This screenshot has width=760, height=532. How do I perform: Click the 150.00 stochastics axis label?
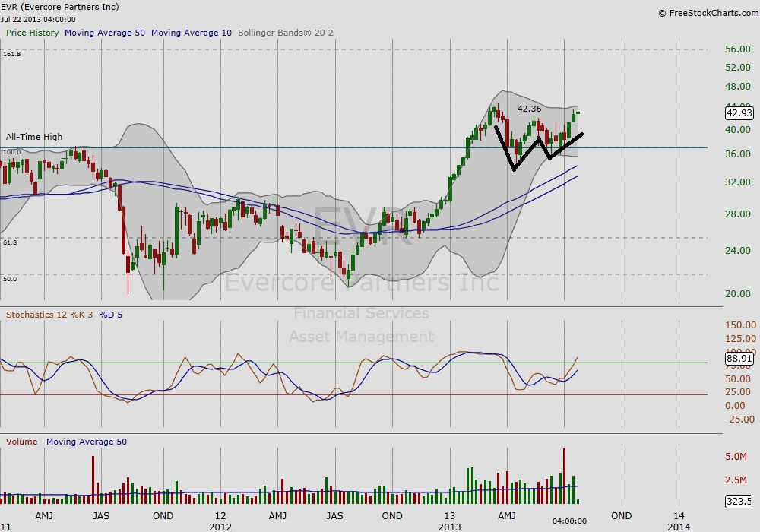740,325
